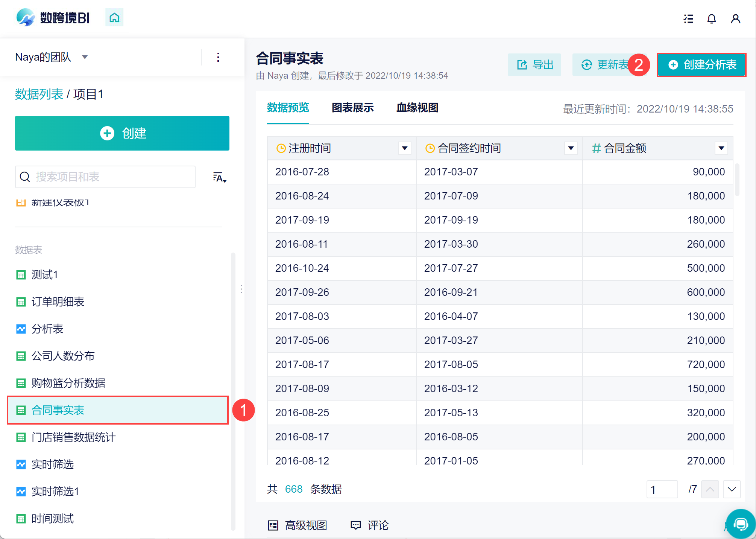The image size is (756, 539).
Task: Click the sort A-Z icon
Action: 220,177
